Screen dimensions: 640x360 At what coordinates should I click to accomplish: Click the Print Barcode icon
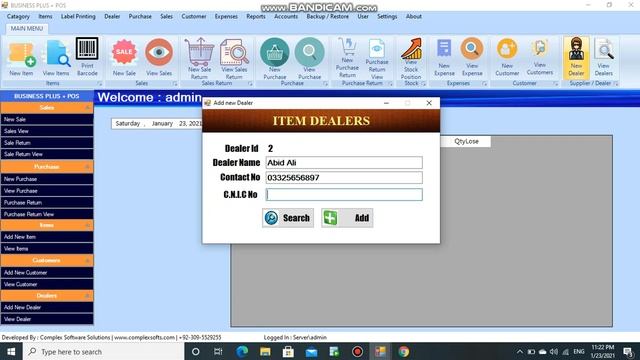(x=87, y=57)
